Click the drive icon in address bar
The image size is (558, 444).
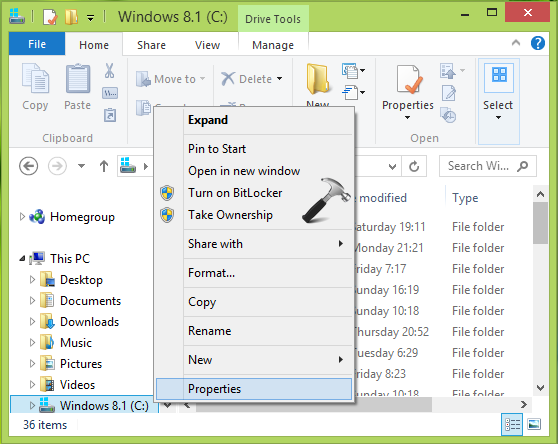coord(128,165)
